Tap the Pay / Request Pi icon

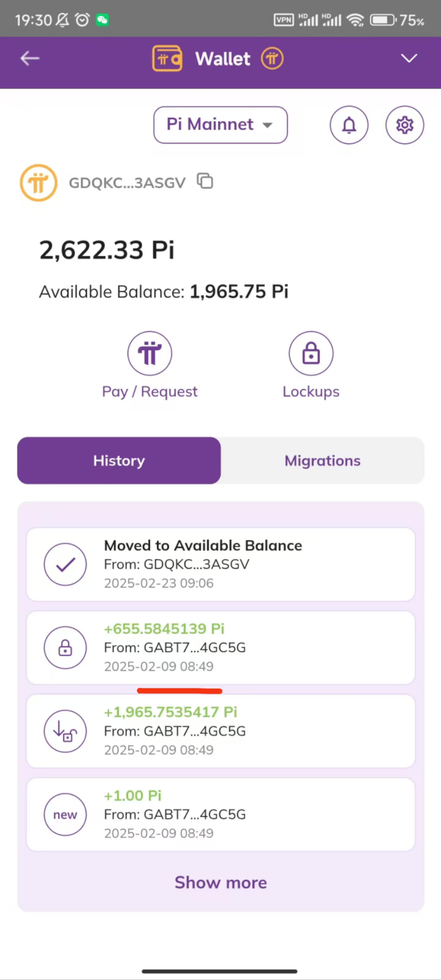click(149, 353)
